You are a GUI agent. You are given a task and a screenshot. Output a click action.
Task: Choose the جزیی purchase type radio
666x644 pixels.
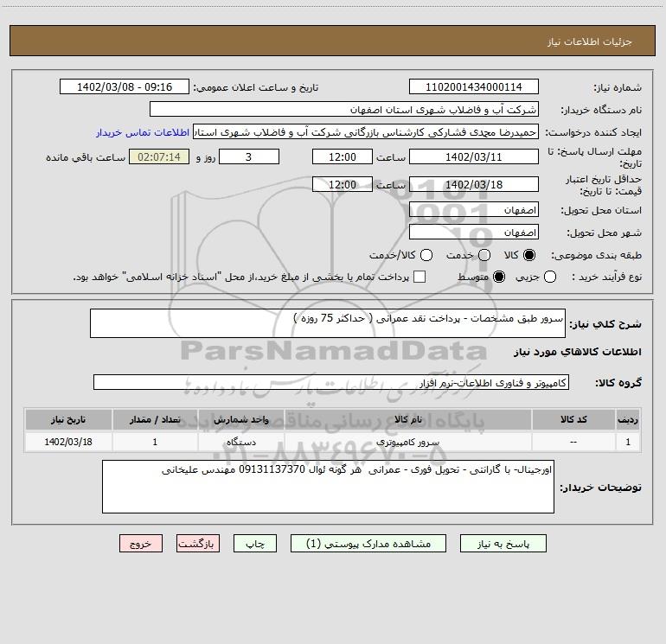coord(550,277)
